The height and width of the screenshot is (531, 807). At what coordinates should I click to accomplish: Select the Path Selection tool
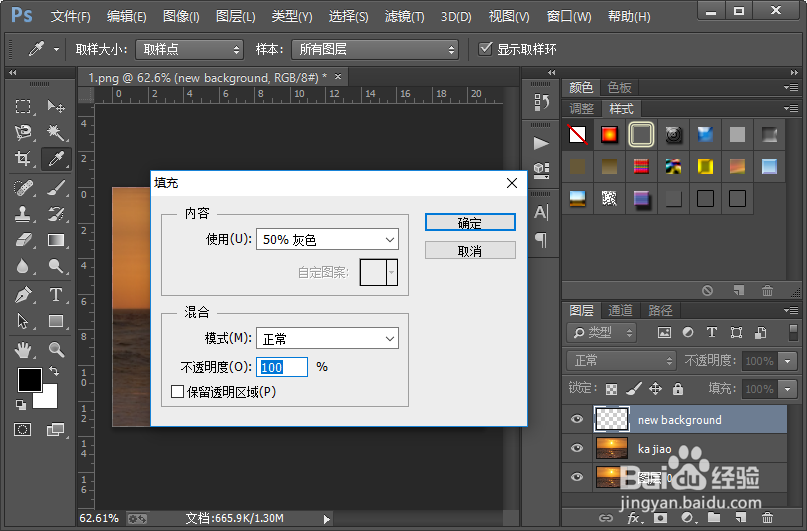pyautogui.click(x=23, y=321)
